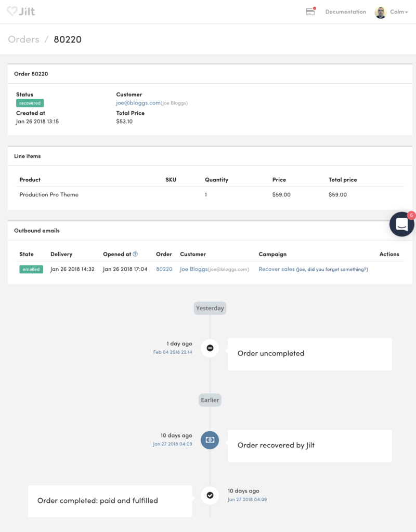Viewport: 416px width, 532px height.
Task: Click the Delivery Jan 26 2018 14:32 cell
Action: click(x=72, y=269)
